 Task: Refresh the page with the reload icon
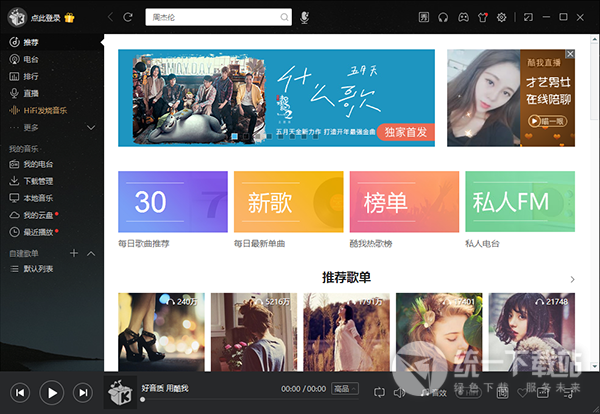coord(128,17)
